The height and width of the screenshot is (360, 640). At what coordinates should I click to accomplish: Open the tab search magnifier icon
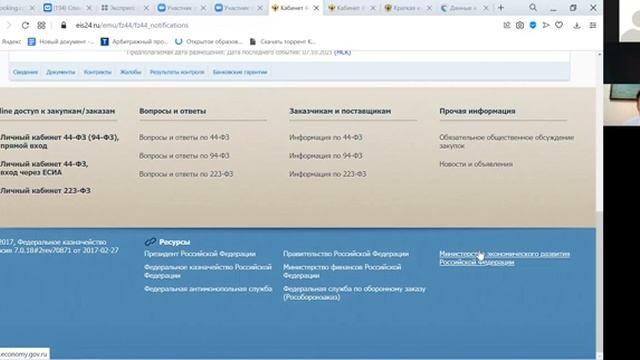point(533,7)
